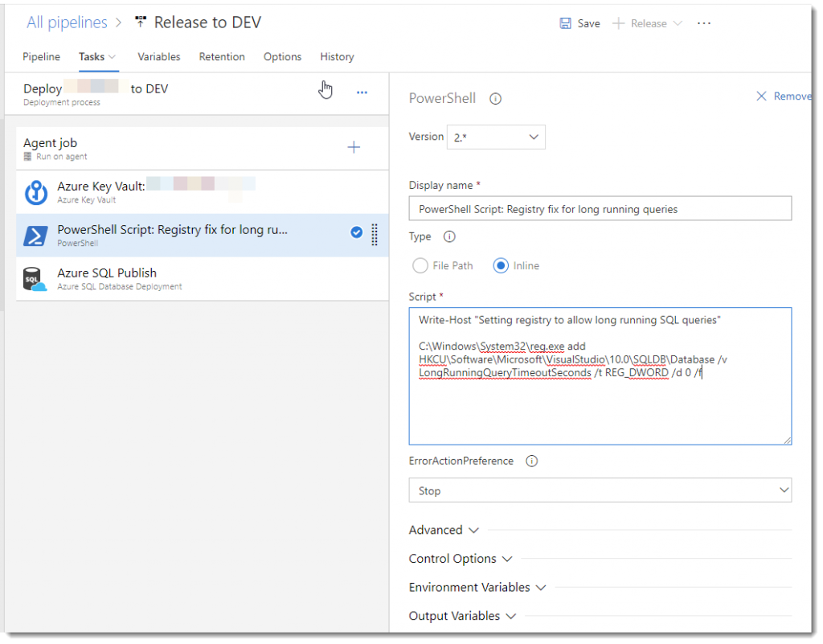Select the Azure Key Vault task icon

pyautogui.click(x=36, y=192)
